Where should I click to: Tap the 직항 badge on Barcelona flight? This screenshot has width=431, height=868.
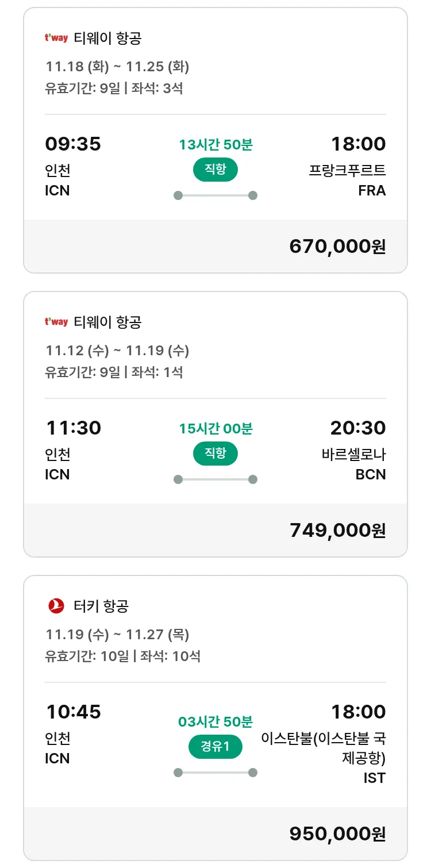coord(215,454)
